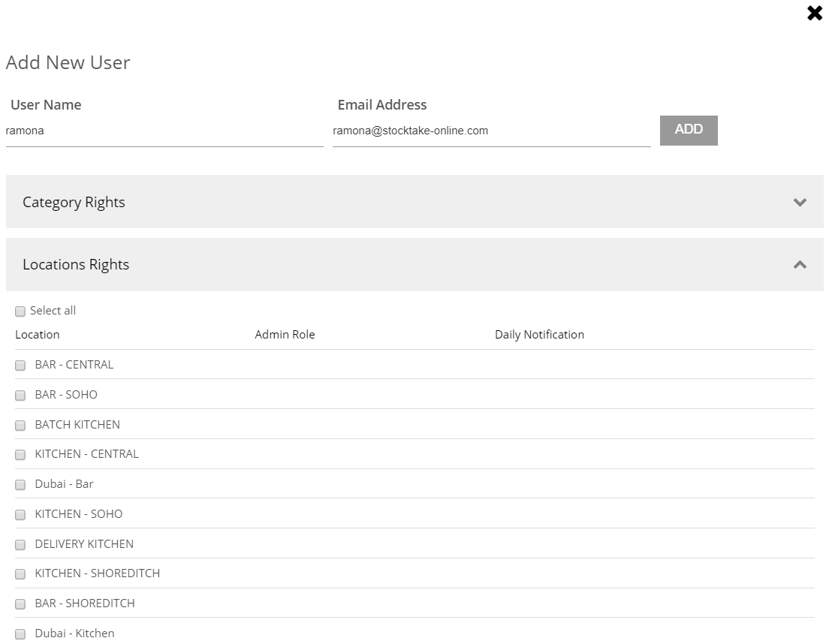
Task: Open the Category Rights panel header
Action: (74, 202)
